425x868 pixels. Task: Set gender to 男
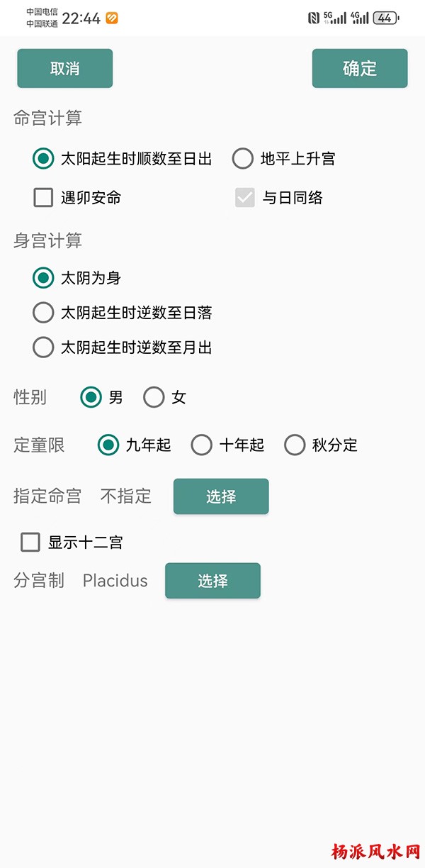91,397
